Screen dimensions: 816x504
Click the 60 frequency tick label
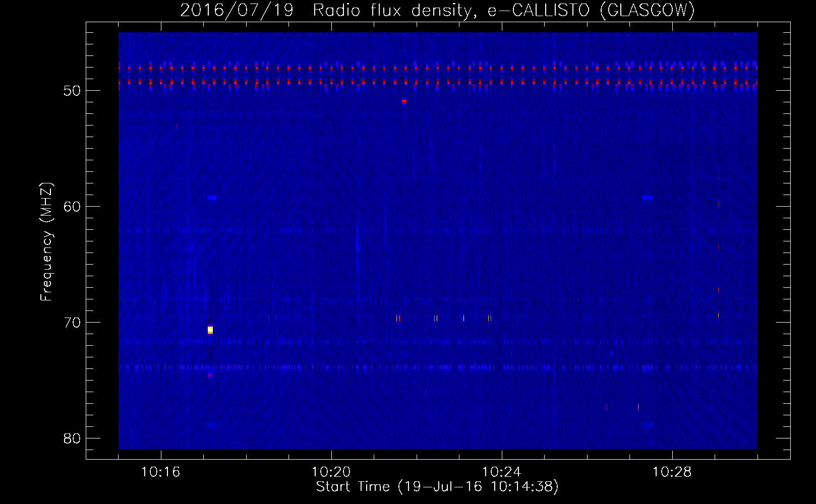click(73, 207)
